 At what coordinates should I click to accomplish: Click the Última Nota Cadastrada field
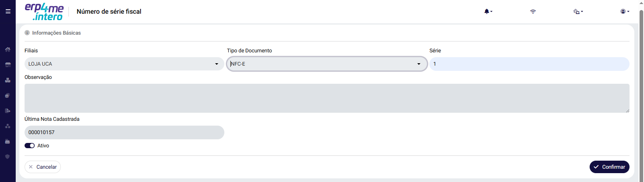[x=124, y=132]
